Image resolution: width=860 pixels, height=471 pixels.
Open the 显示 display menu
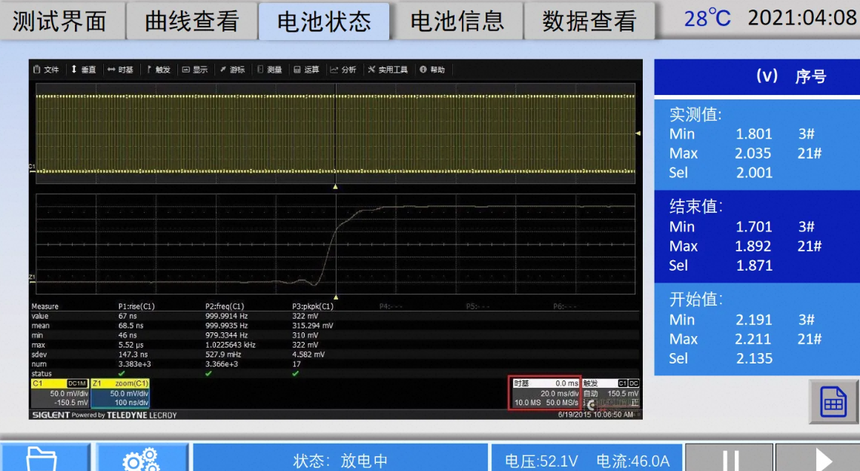pyautogui.click(x=195, y=70)
